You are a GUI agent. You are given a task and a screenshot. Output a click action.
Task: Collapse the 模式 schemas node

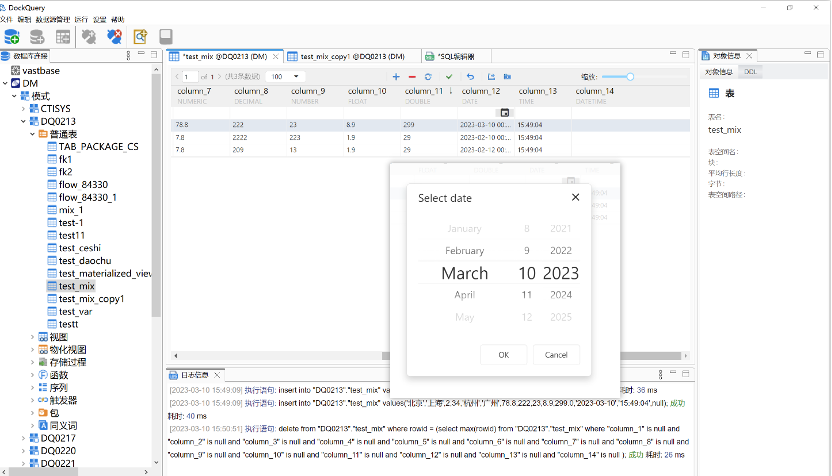click(x=14, y=96)
